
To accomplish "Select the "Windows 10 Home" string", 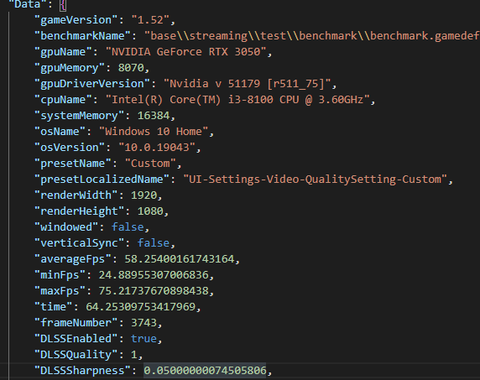I will coord(154,132).
